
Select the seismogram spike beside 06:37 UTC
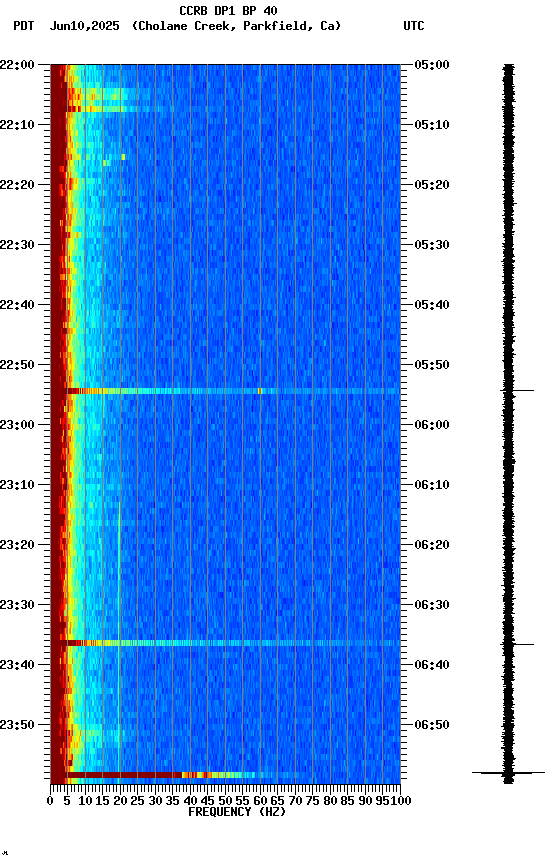(517, 644)
